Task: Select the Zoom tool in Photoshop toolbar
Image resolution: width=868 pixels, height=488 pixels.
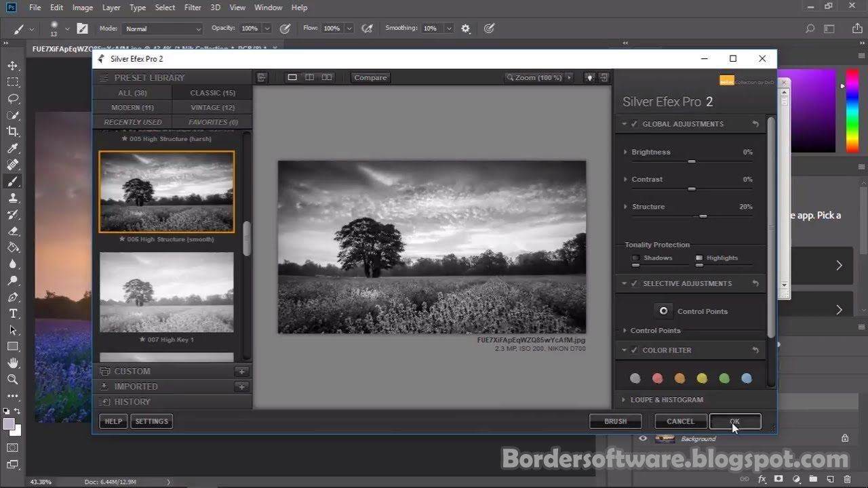Action: 12,379
